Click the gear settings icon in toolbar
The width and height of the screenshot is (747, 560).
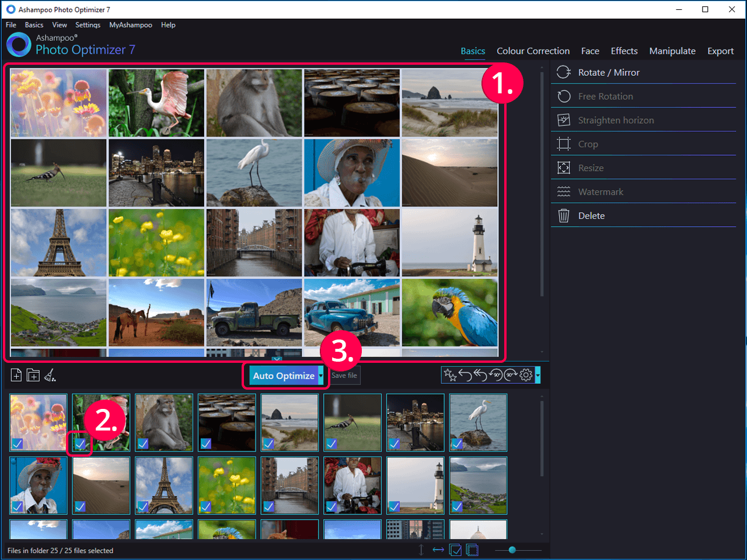[526, 375]
